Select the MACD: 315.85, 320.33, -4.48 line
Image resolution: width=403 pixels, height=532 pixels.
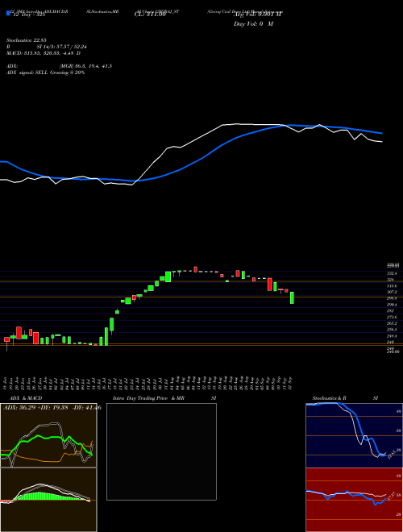click(44, 53)
